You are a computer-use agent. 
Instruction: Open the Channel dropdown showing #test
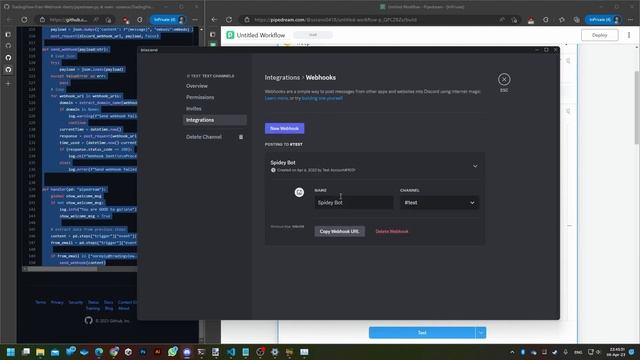pyautogui.click(x=439, y=203)
